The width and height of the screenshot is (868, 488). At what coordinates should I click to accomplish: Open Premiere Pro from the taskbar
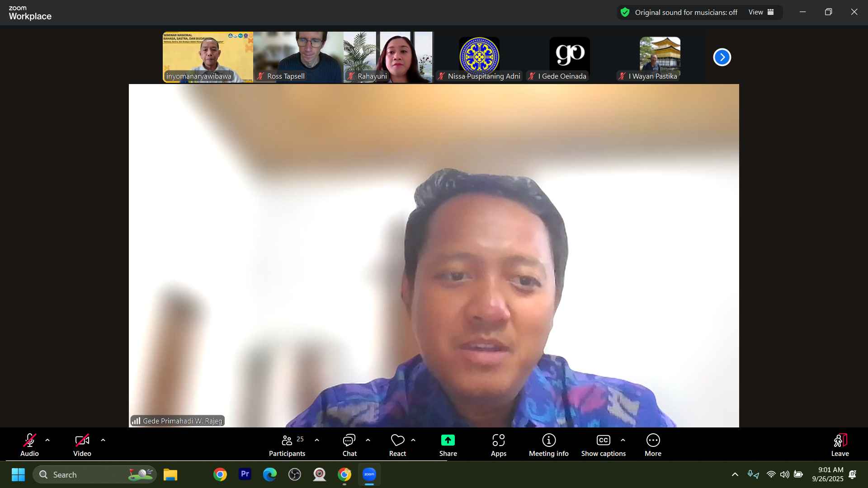coord(245,474)
